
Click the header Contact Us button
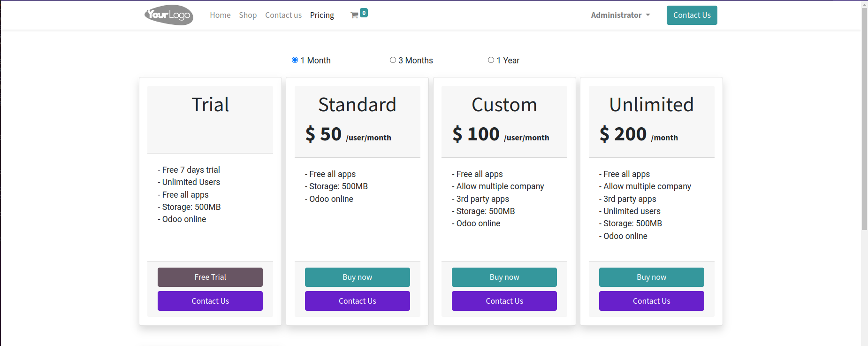[692, 15]
